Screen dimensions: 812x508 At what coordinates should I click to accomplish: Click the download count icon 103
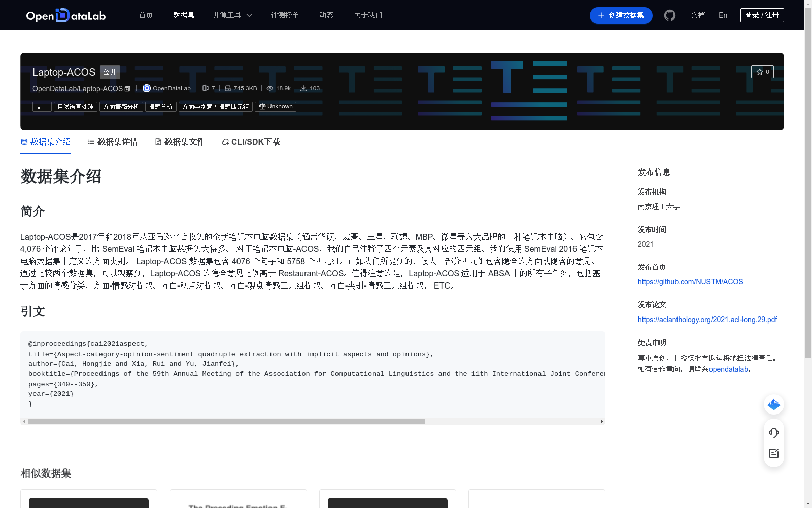pyautogui.click(x=303, y=88)
